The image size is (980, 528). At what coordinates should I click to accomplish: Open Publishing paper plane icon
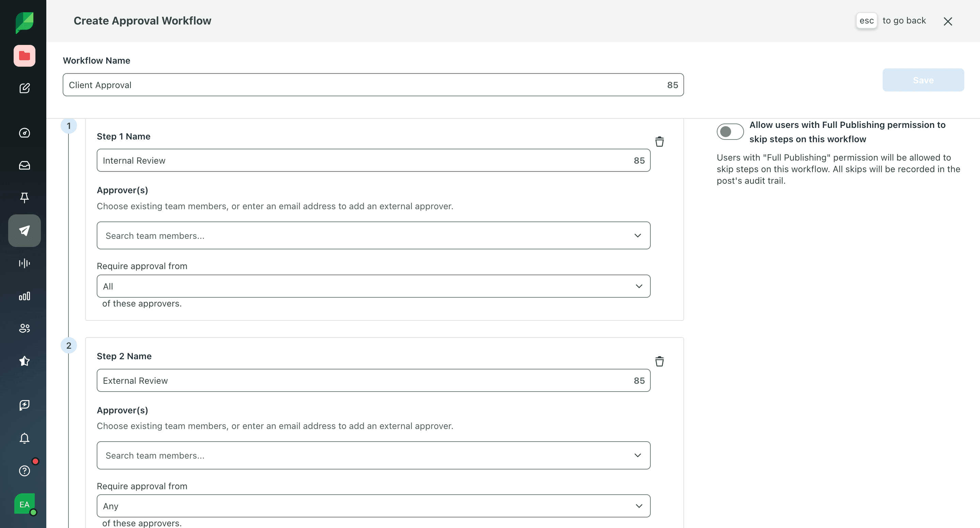click(25, 230)
